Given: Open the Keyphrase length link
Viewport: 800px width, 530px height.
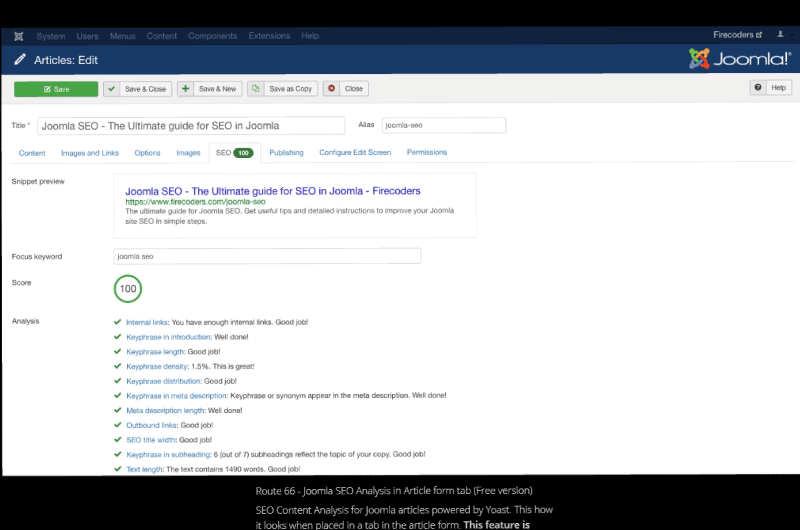Looking at the screenshot, I should coord(155,351).
